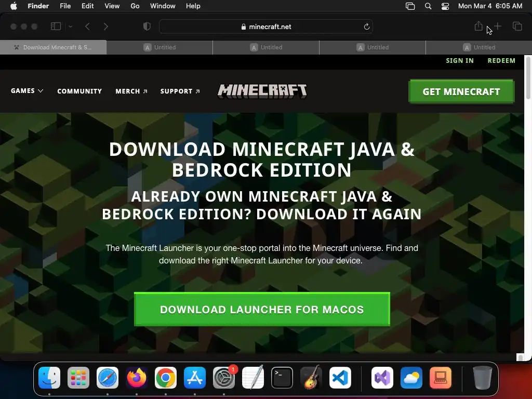Go forward with the forward arrow
Viewport: 532px width, 399px height.
click(x=105, y=26)
